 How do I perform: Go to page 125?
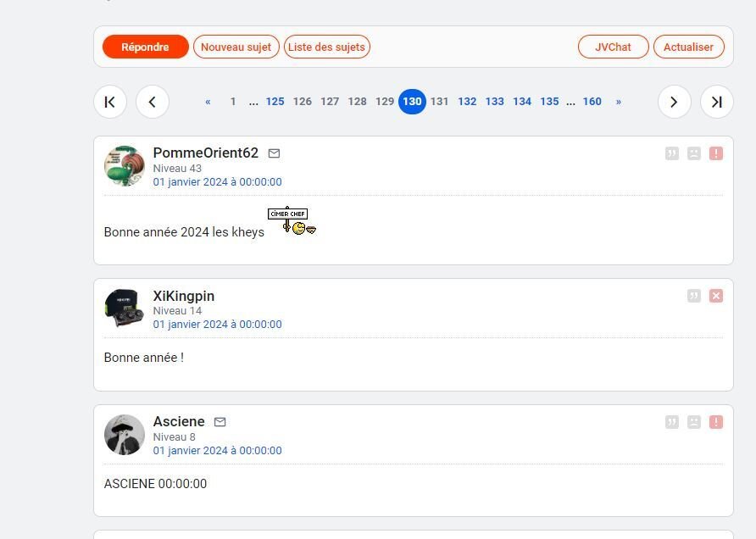[275, 102]
